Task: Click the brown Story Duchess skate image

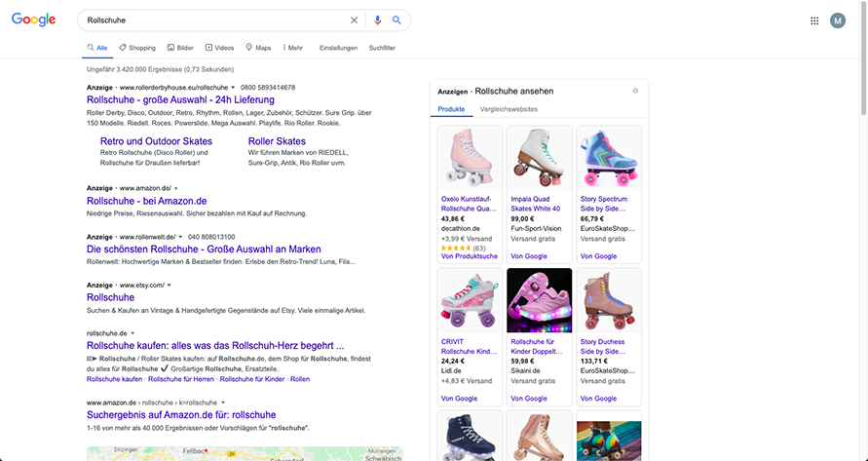Action: click(x=609, y=301)
